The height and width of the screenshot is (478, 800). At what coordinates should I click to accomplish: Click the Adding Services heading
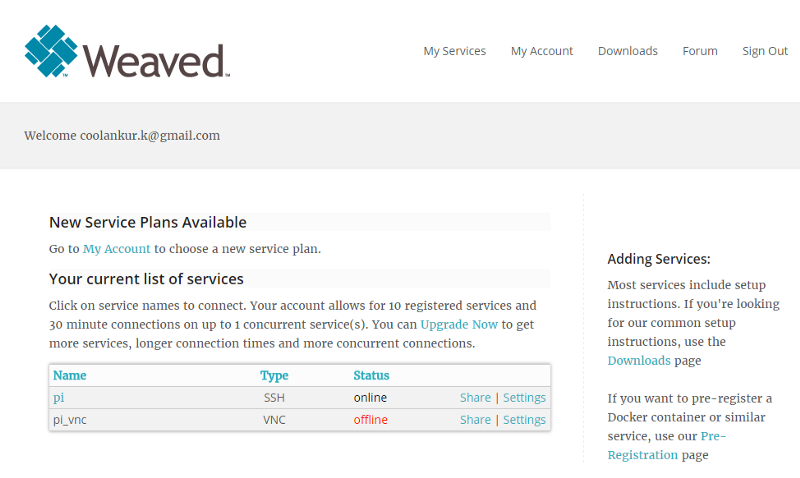(659, 259)
